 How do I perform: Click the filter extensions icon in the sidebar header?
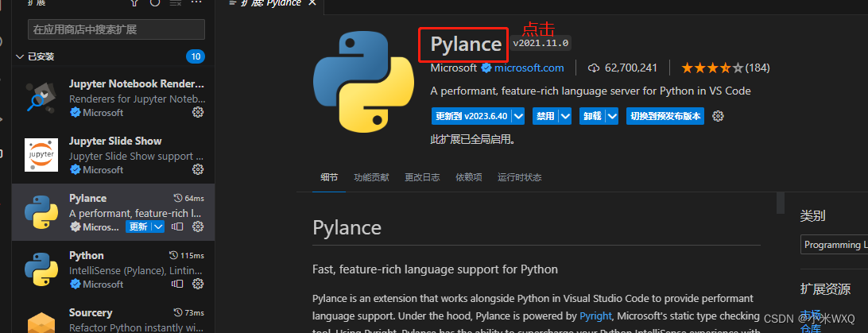point(134,2)
